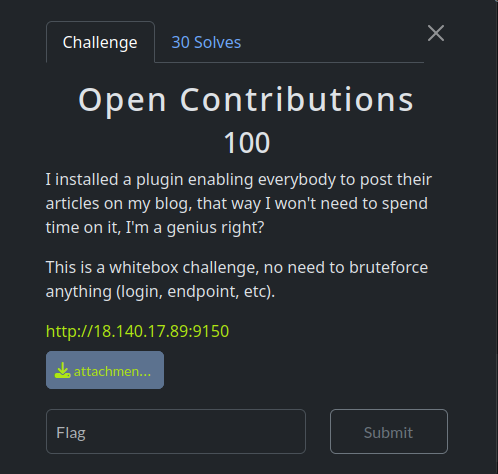Focus the Flag input field
The height and width of the screenshot is (474, 498).
[176, 432]
